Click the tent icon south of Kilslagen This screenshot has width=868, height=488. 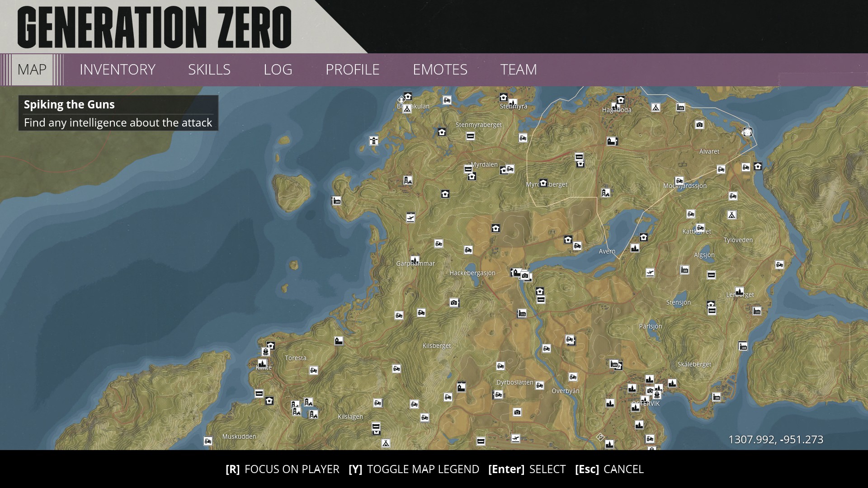(x=386, y=443)
